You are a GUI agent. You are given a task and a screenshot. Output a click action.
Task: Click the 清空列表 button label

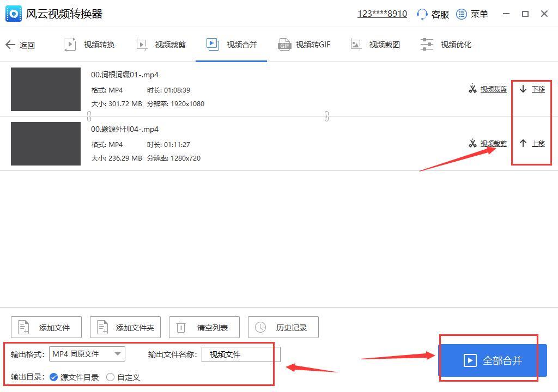(x=213, y=328)
